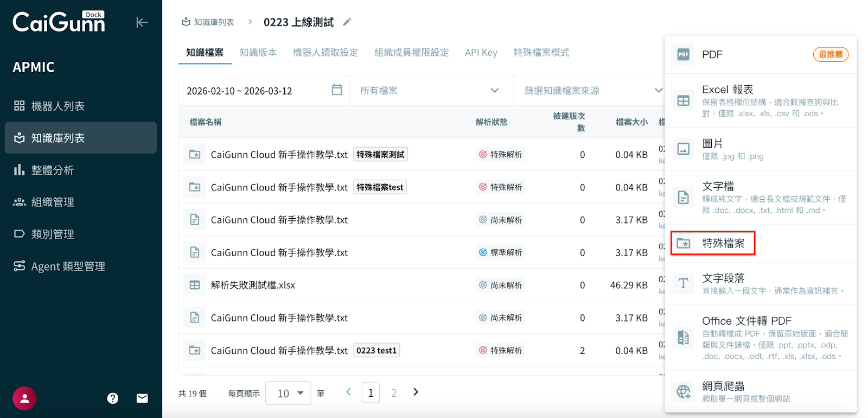
Task: Go to page 2 of file list
Action: point(394,393)
